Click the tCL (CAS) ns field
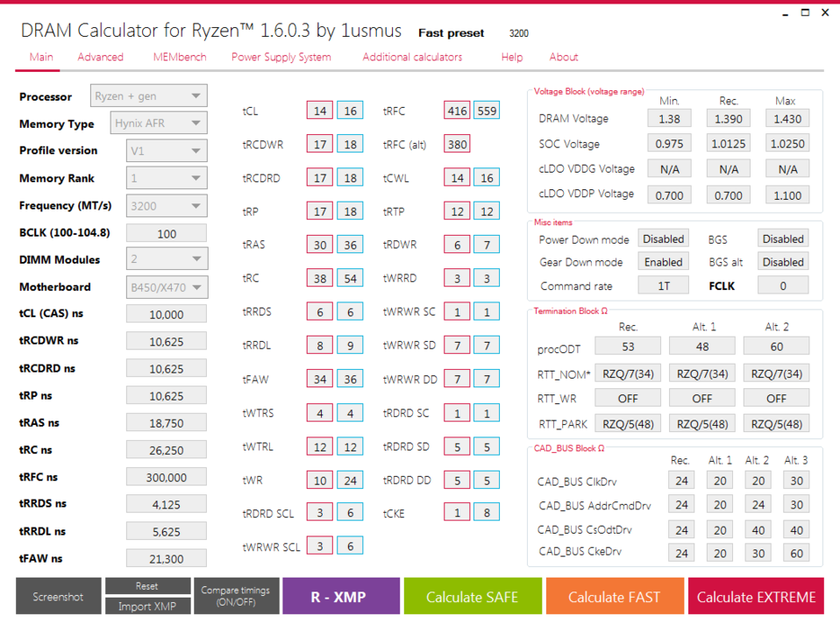The width and height of the screenshot is (840, 631). coord(167,315)
